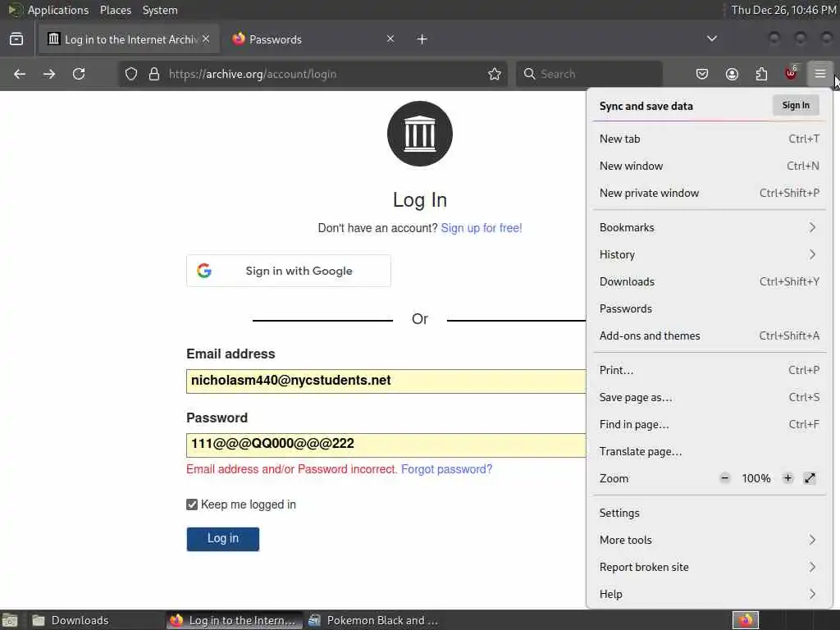Click the Firefox icon in system tray
The image size is (840, 630).
pyautogui.click(x=746, y=620)
